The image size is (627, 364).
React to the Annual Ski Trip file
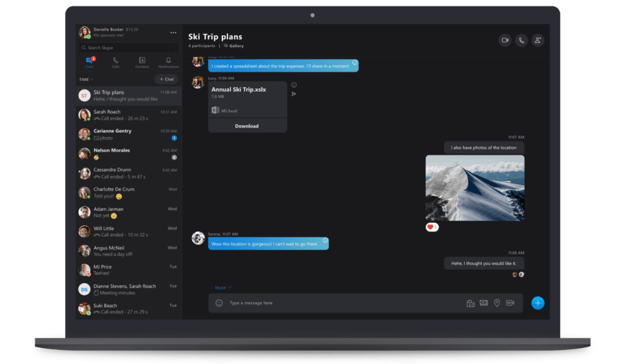point(294,84)
